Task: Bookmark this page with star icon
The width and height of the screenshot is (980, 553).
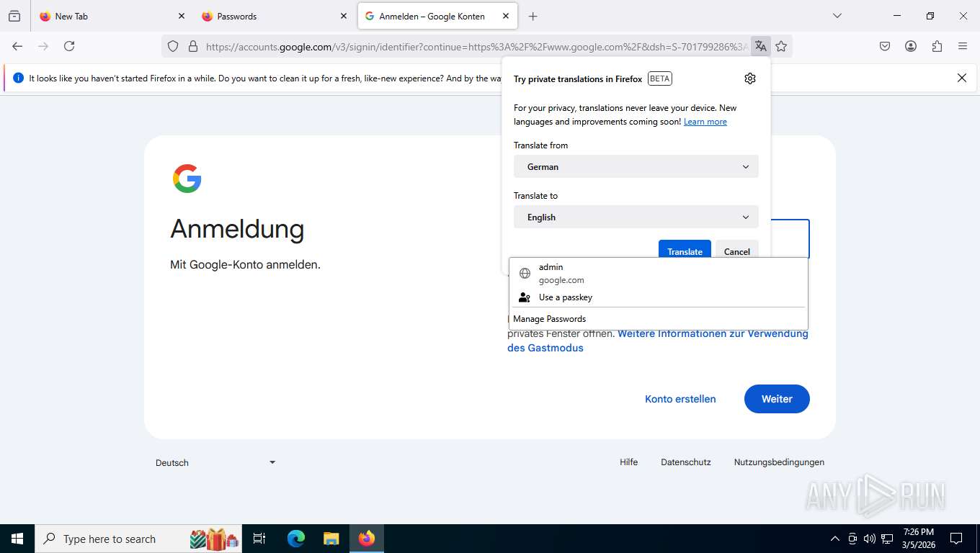Action: [781, 46]
